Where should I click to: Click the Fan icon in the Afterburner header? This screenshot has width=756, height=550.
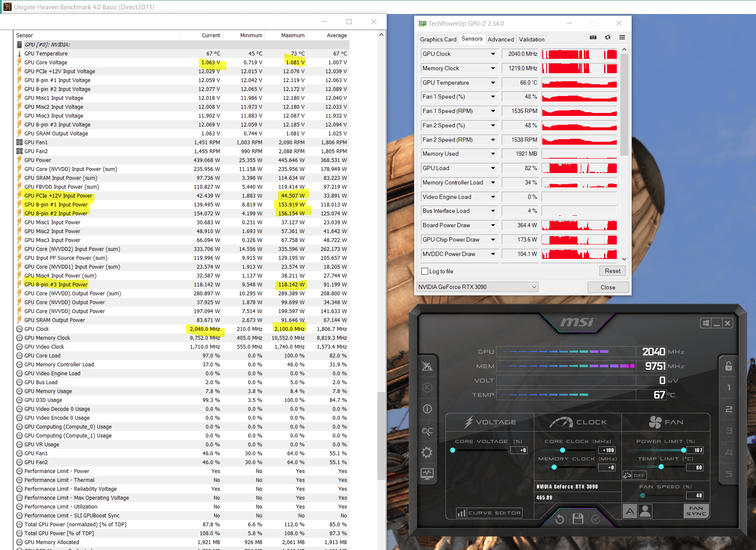coord(655,422)
